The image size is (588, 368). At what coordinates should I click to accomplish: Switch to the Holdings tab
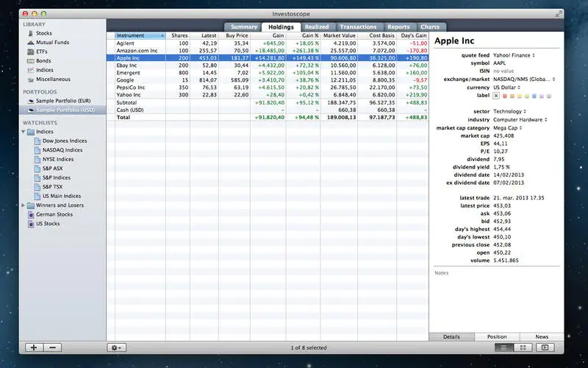click(x=281, y=27)
